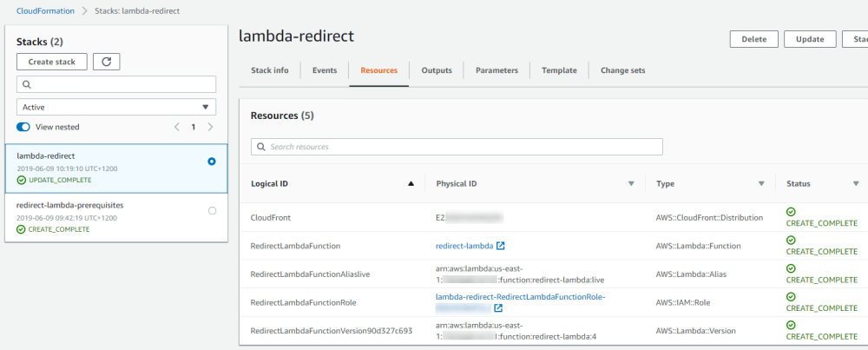This screenshot has width=868, height=350.
Task: Select the redirect-lambda-prerequisites radio button
Action: (x=212, y=210)
